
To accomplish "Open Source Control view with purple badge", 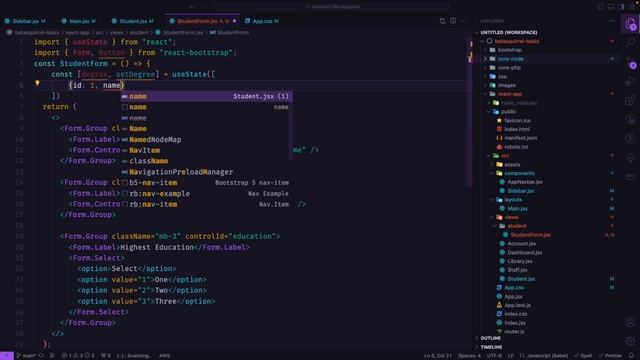I will pyautogui.click(x=631, y=62).
